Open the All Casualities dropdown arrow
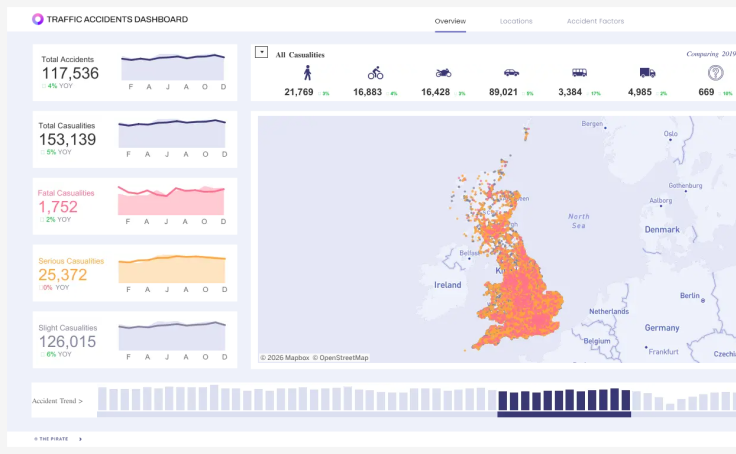 point(261,52)
